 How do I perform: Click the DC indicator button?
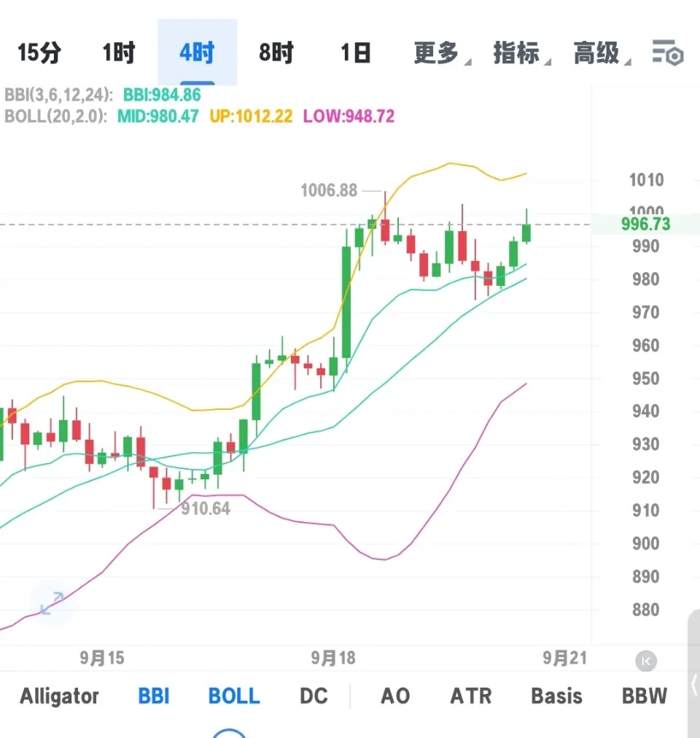coord(314,696)
